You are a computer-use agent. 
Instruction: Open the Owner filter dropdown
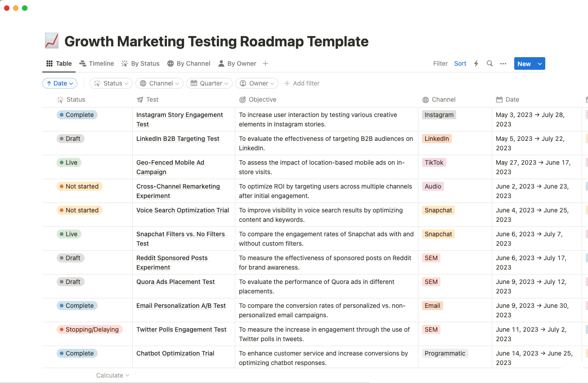click(x=257, y=83)
